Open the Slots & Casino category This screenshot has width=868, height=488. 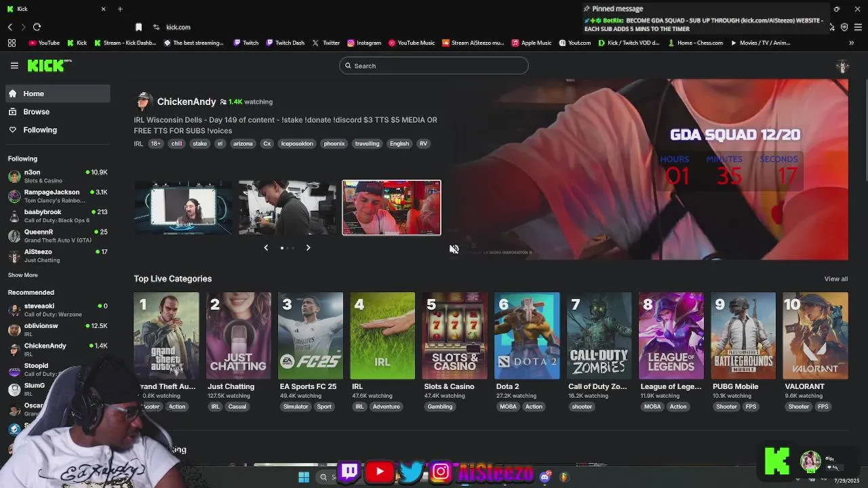click(x=454, y=335)
